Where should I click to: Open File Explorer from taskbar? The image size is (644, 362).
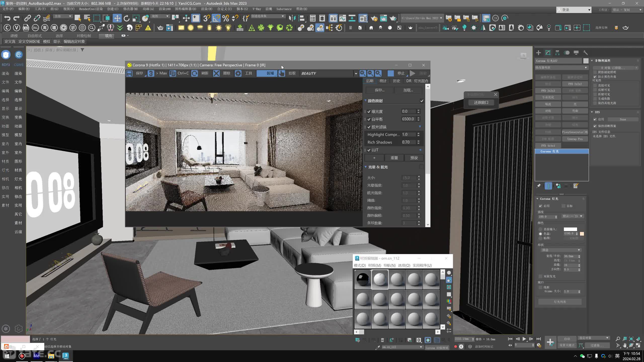[x=51, y=356]
